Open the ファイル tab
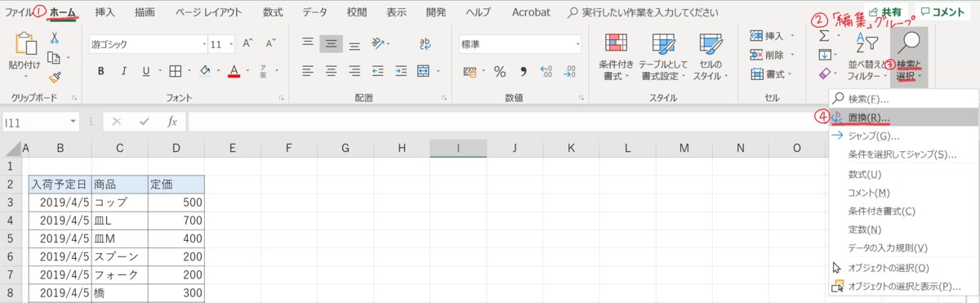Screen dimensions: 980x303 pyautogui.click(x=20, y=12)
